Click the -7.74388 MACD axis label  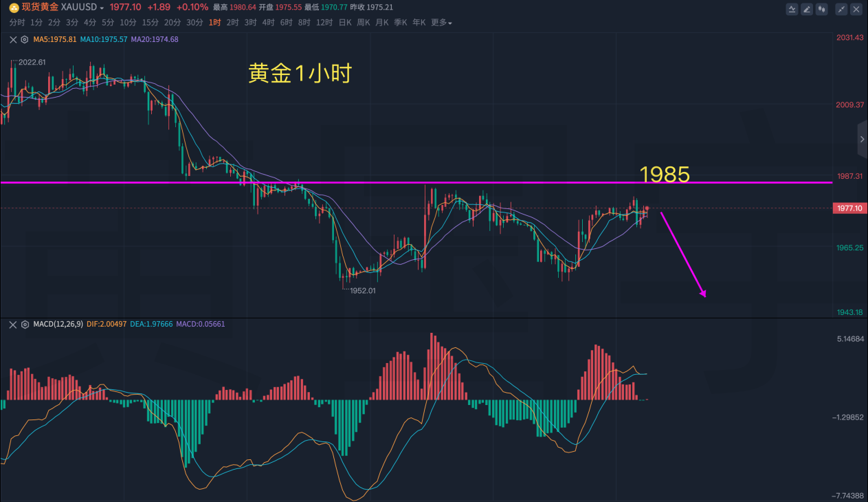pyautogui.click(x=849, y=496)
